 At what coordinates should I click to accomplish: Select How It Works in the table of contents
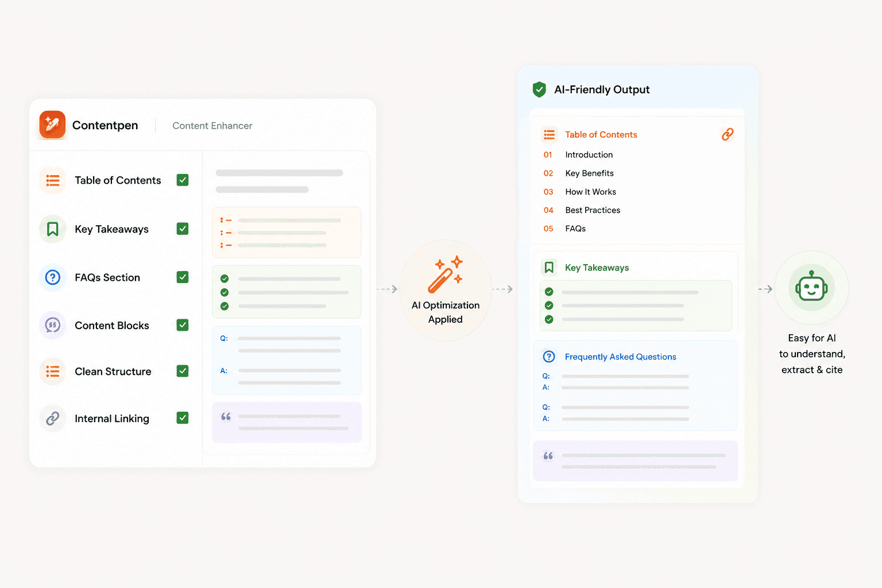point(591,192)
